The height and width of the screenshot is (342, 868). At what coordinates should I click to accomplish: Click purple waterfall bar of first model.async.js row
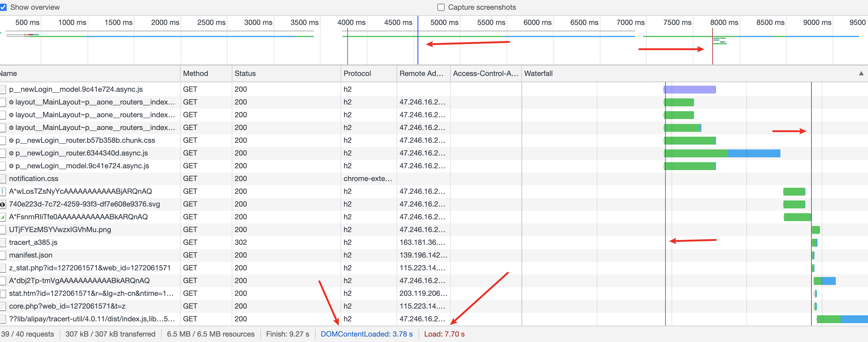coord(689,89)
